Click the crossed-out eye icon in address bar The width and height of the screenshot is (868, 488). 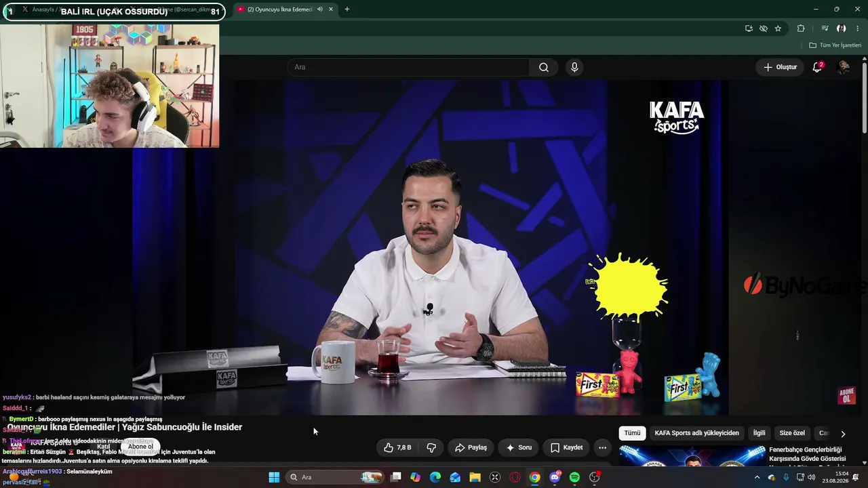[764, 28]
